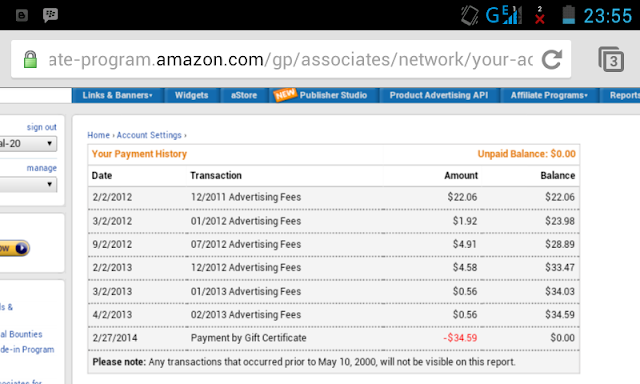The image size is (640, 384).
Task: Tap the browser address bar URL
Action: point(290,60)
